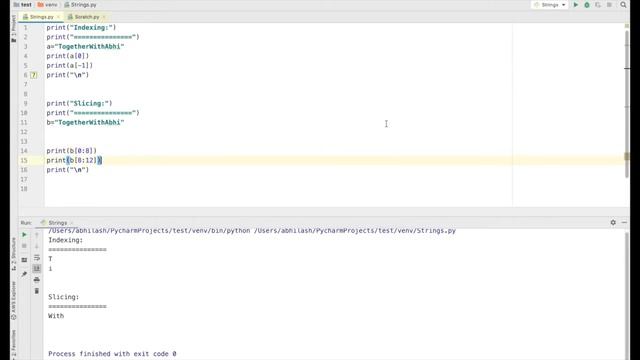
Task: Rerun Strings from the Run panel
Action: [x=24, y=235]
